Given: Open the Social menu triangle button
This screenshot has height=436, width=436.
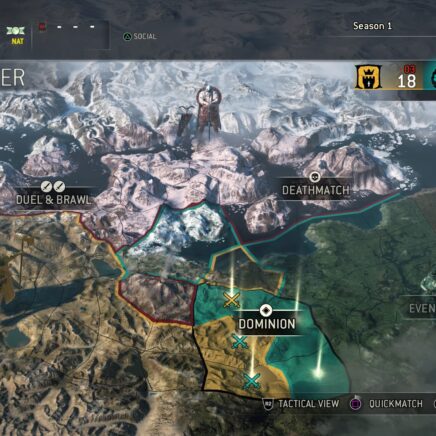Looking at the screenshot, I should [x=127, y=37].
